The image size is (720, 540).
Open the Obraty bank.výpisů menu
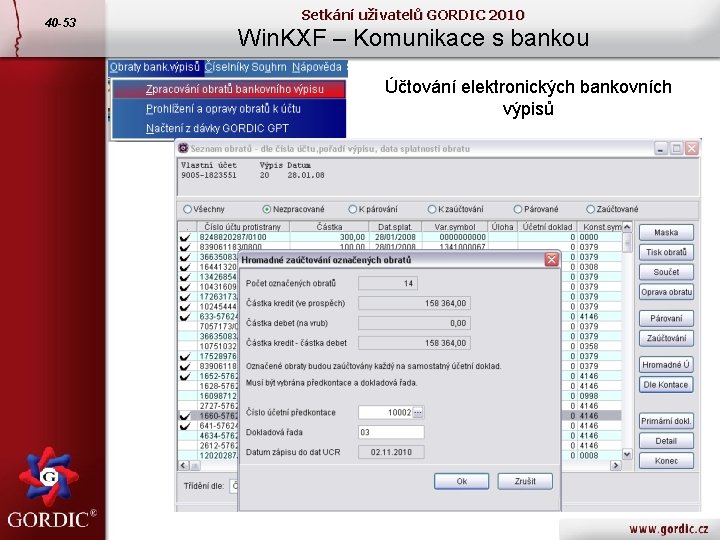(155, 67)
